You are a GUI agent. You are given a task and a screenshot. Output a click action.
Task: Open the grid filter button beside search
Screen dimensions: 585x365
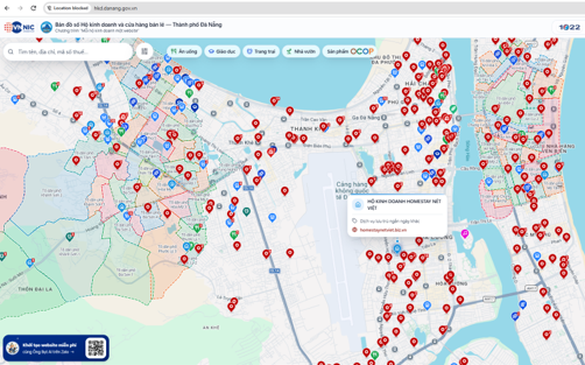[144, 52]
